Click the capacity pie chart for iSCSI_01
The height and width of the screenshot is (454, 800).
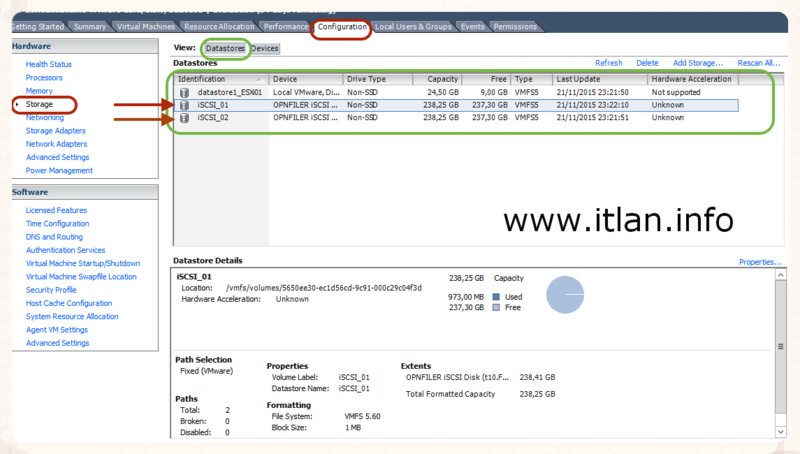(x=564, y=294)
